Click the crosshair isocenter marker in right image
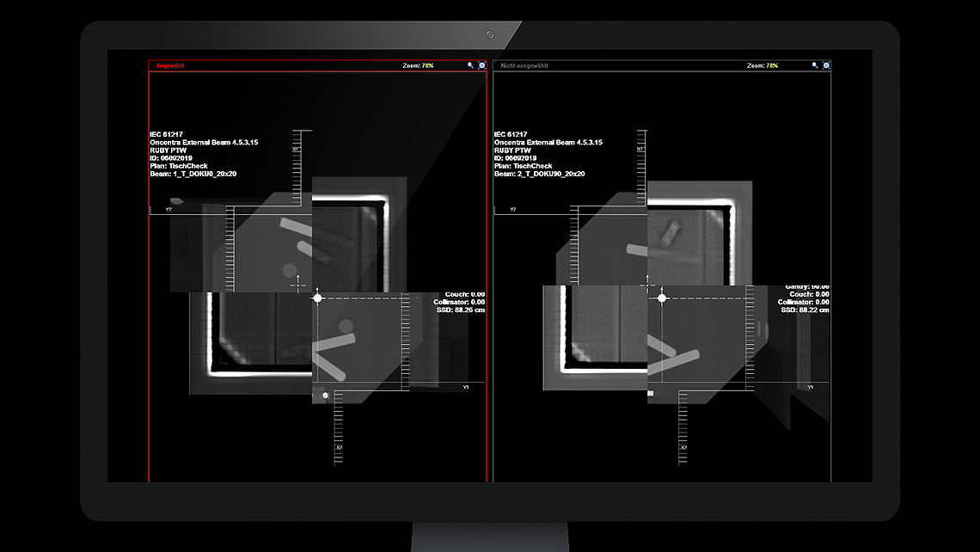Image resolution: width=980 pixels, height=552 pixels. pos(663,298)
